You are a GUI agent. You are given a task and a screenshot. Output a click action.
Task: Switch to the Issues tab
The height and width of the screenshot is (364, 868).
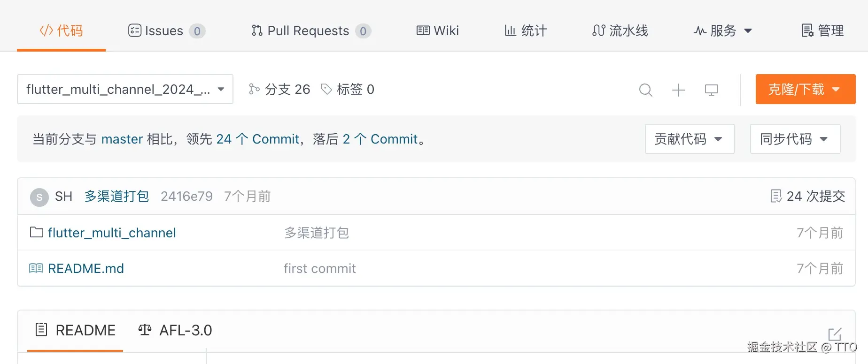click(x=166, y=31)
